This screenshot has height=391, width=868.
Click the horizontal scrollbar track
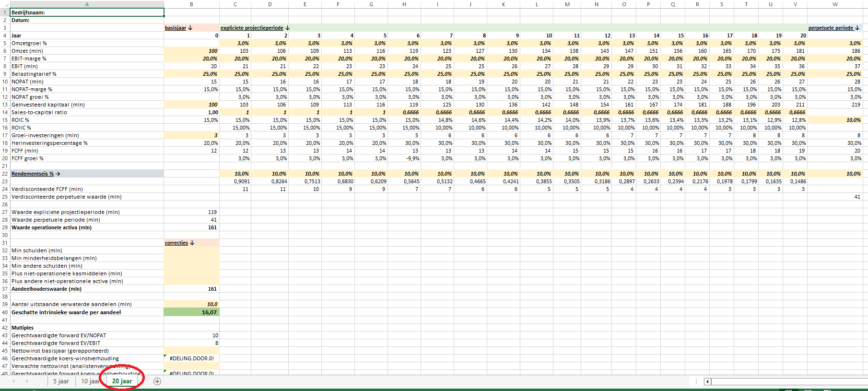(x=789, y=381)
